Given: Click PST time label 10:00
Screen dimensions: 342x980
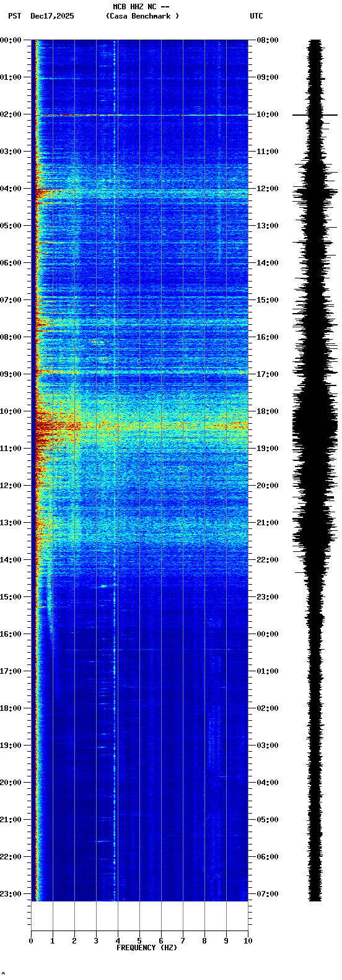Looking at the screenshot, I should click(11, 411).
